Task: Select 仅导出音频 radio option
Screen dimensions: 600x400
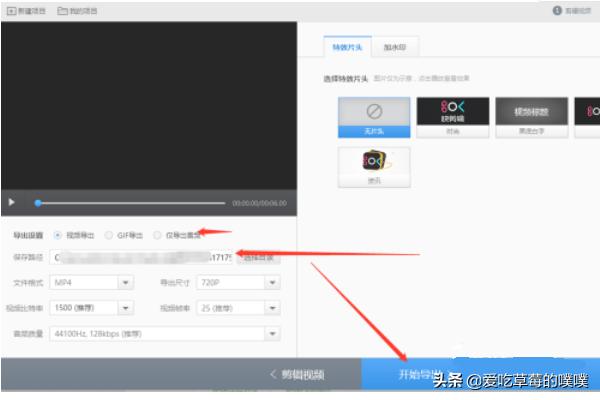Action: coord(157,235)
